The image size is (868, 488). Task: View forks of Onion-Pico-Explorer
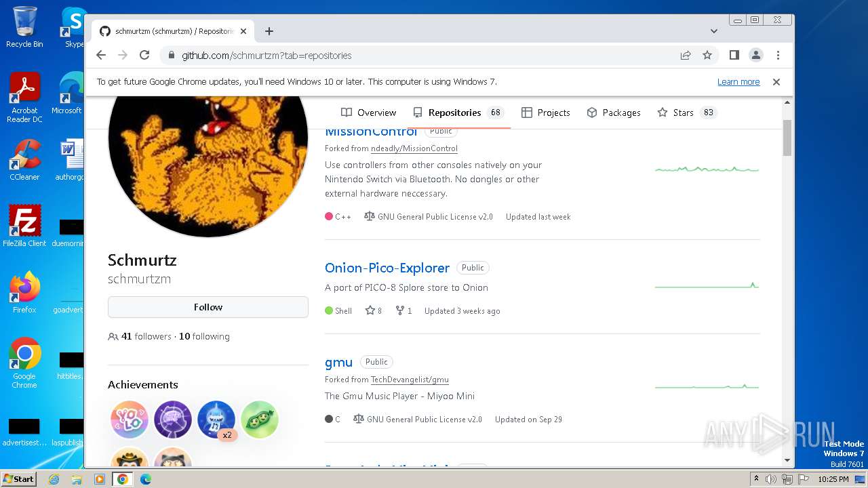404,311
